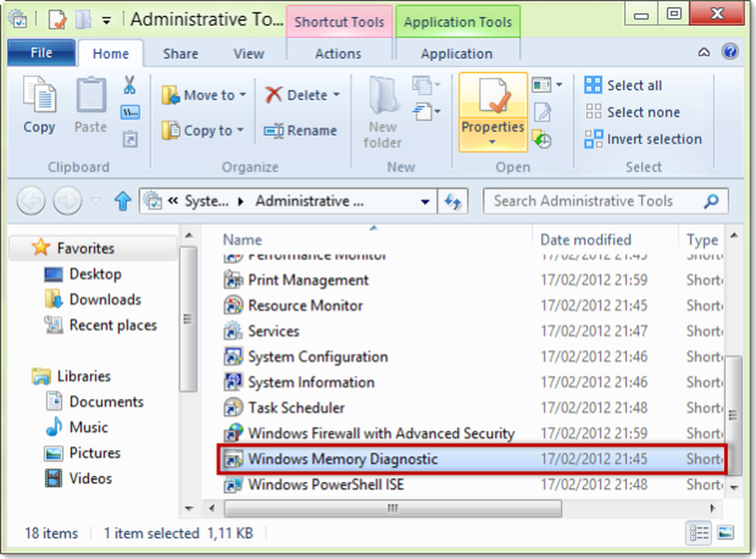The width and height of the screenshot is (756, 559).
Task: Open Recent places in navigation pane
Action: point(101,325)
